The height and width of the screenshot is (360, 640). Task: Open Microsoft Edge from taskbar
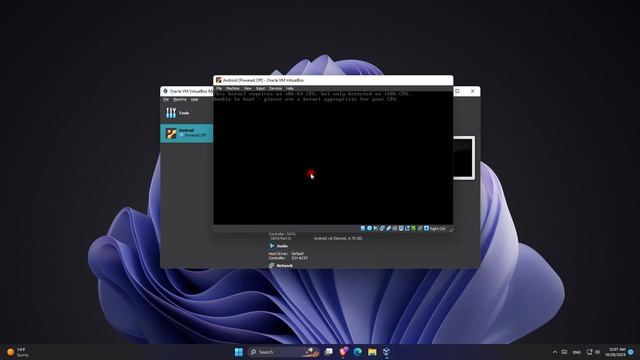[358, 352]
